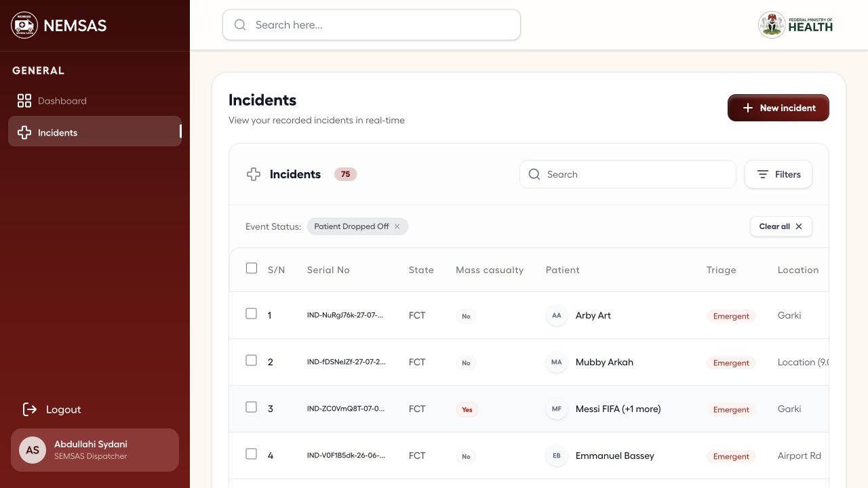Open the Incidents menu item in sidebar
Image resolution: width=868 pixels, height=488 pixels.
click(x=95, y=131)
